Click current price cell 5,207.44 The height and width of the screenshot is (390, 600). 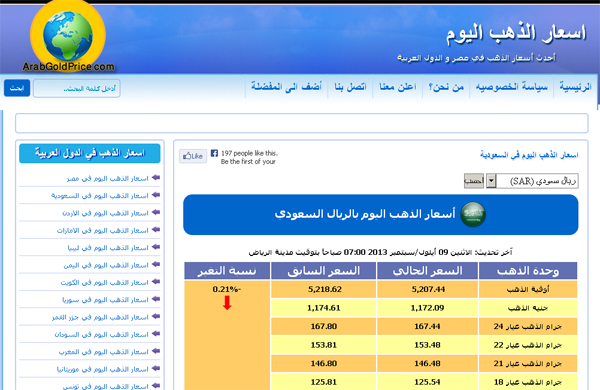coord(428,289)
